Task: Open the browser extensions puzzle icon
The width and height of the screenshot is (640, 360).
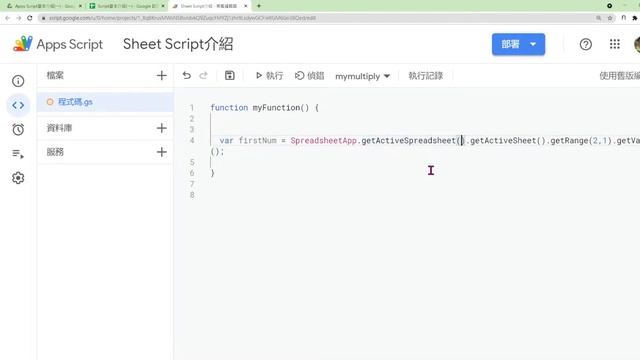Action: [x=635, y=18]
